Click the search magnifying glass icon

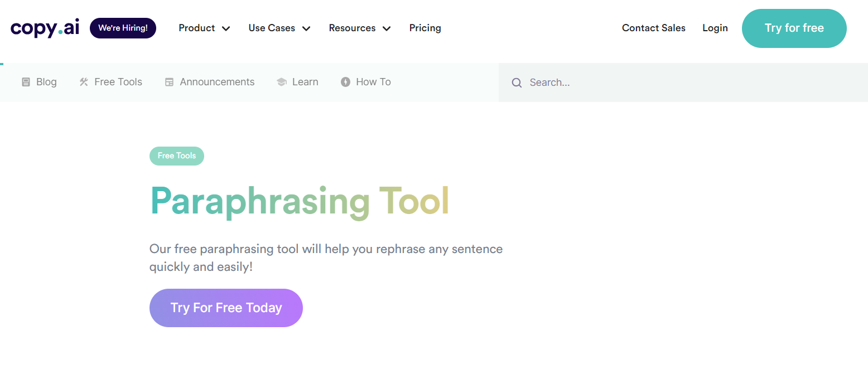click(x=517, y=82)
